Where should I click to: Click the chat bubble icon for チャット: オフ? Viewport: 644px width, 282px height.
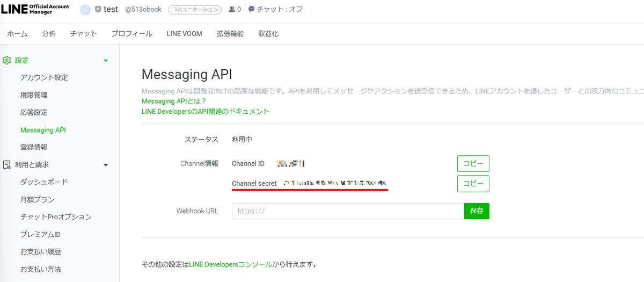click(251, 10)
